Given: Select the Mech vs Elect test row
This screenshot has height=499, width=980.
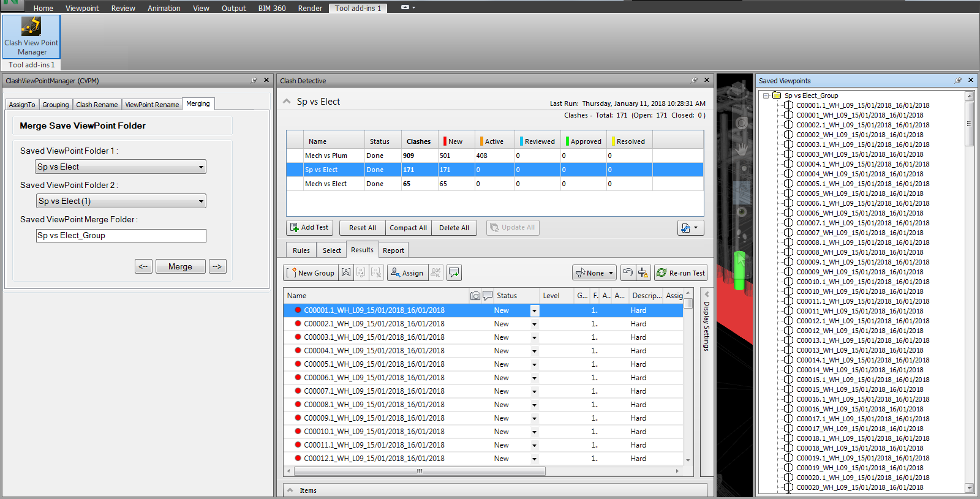Looking at the screenshot, I should [x=495, y=184].
